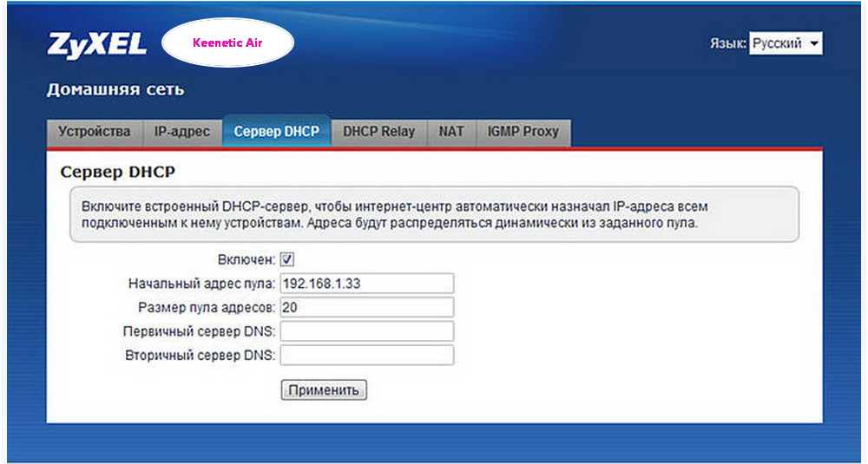The width and height of the screenshot is (868, 464).
Task: Click the Начальный адрес пула: label
Action: pyautogui.click(x=201, y=283)
